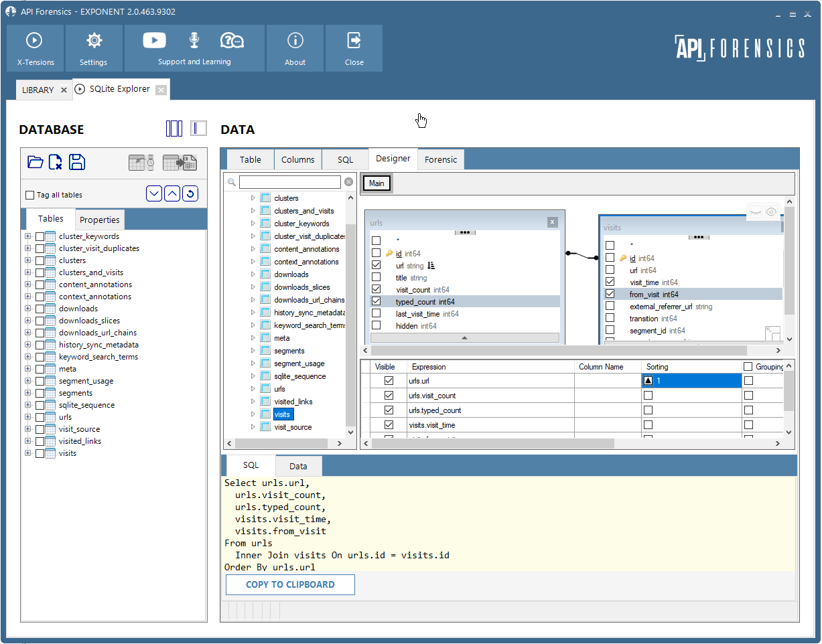Image resolution: width=822 pixels, height=644 pixels.
Task: Expand the meta node in left Tables tree
Action: tap(28, 369)
